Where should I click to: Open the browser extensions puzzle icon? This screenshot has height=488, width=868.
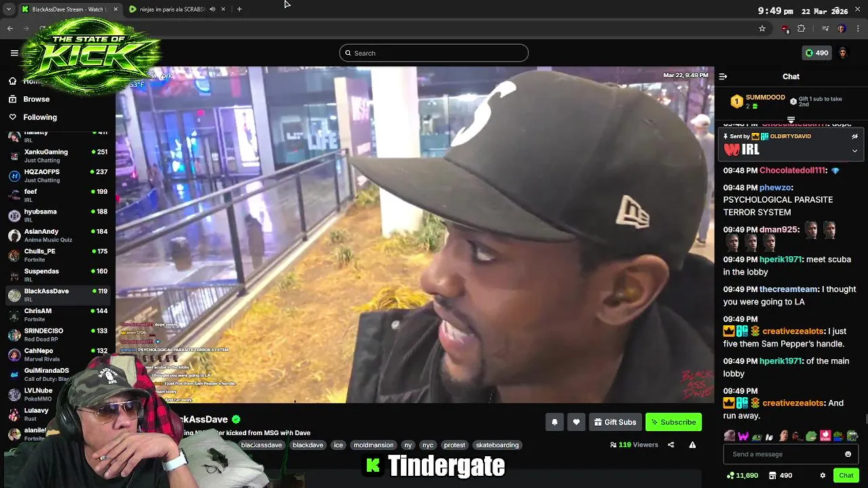click(x=801, y=28)
